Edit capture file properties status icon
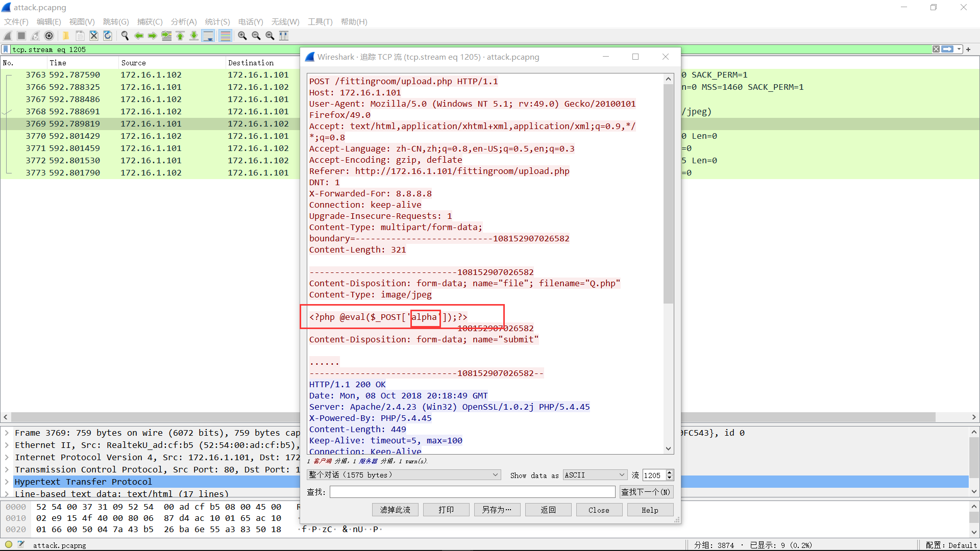The image size is (980, 551). 21,544
